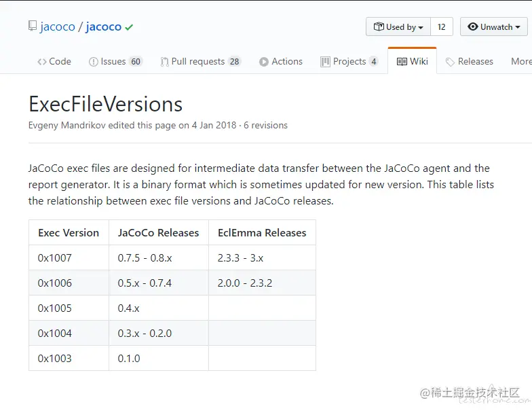Click the Issues exclamation icon

94,62
